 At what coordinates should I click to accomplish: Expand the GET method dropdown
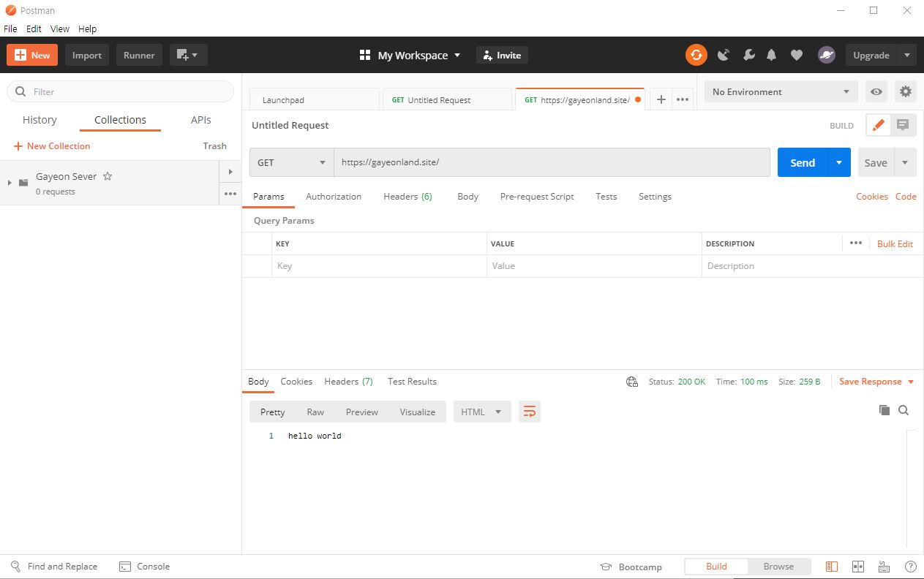[x=291, y=162]
